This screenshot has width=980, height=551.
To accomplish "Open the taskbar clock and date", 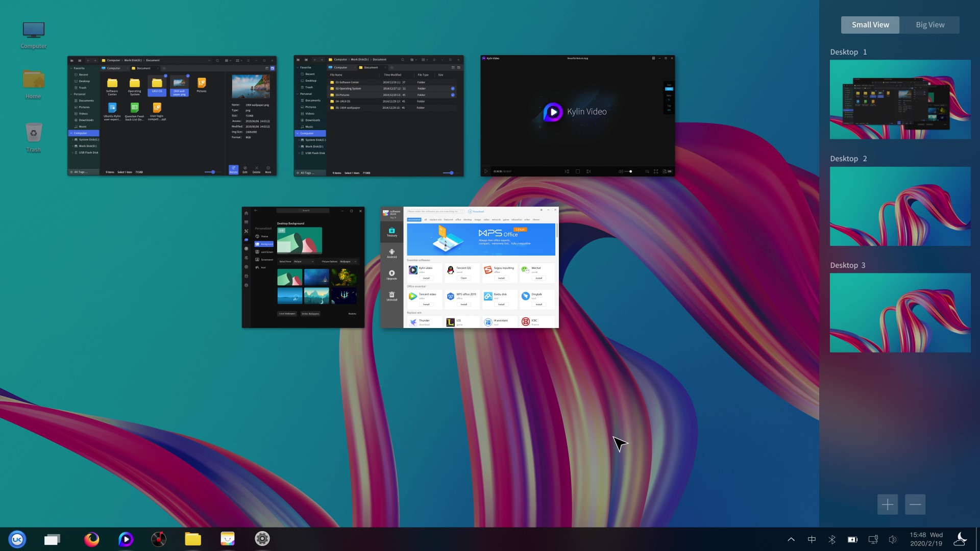I will (926, 539).
